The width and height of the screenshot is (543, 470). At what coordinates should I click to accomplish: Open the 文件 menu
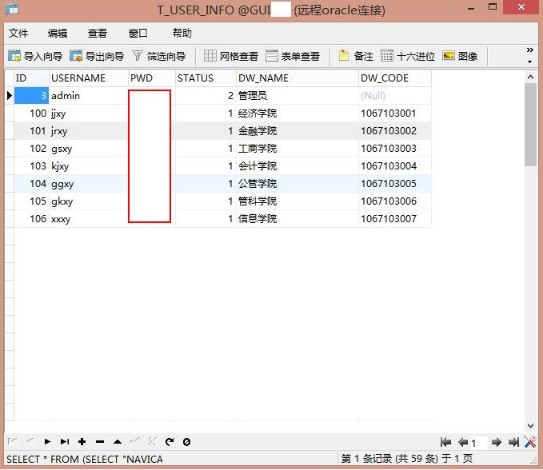18,33
